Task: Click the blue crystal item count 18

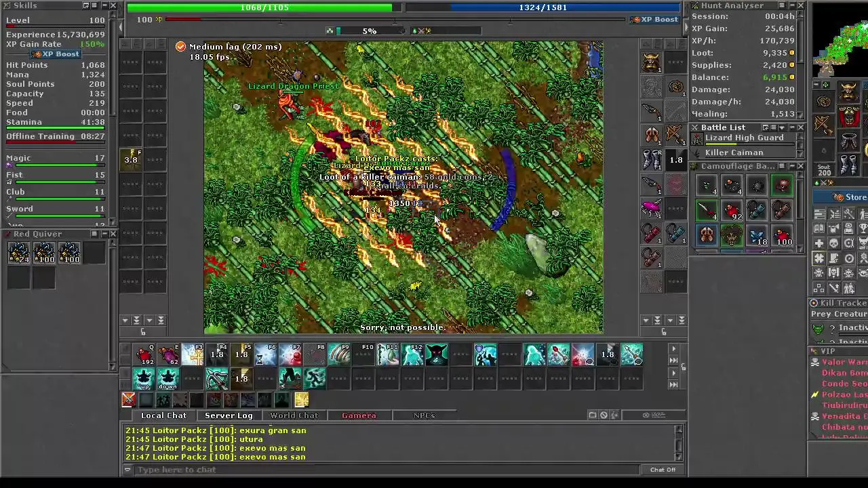Action: 757,235
